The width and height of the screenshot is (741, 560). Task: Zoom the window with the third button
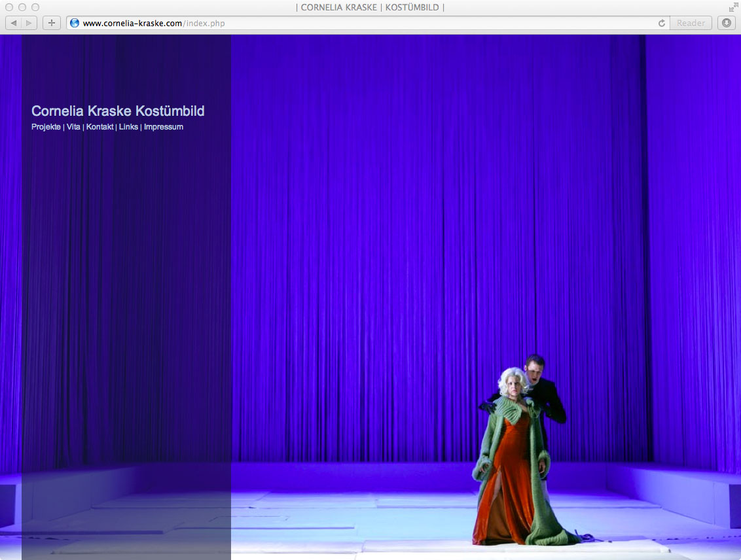click(35, 8)
